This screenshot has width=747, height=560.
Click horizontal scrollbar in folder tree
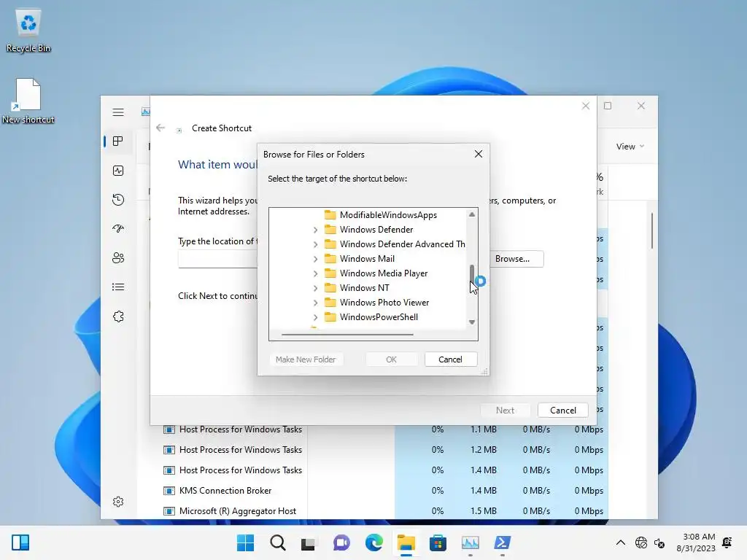pyautogui.click(x=347, y=334)
